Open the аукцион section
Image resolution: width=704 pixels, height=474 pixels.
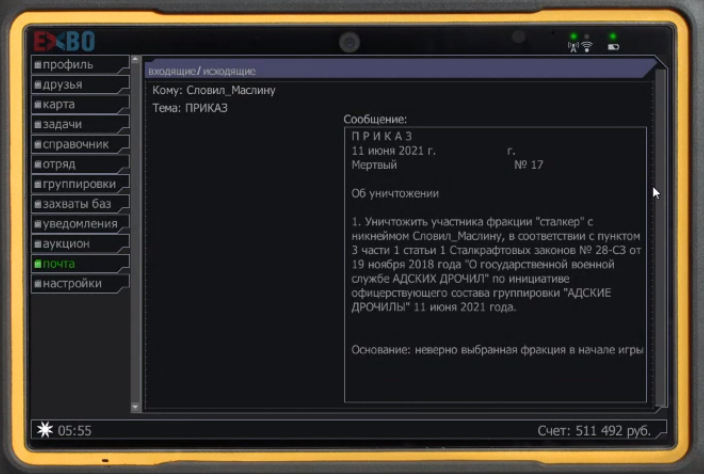(80, 243)
